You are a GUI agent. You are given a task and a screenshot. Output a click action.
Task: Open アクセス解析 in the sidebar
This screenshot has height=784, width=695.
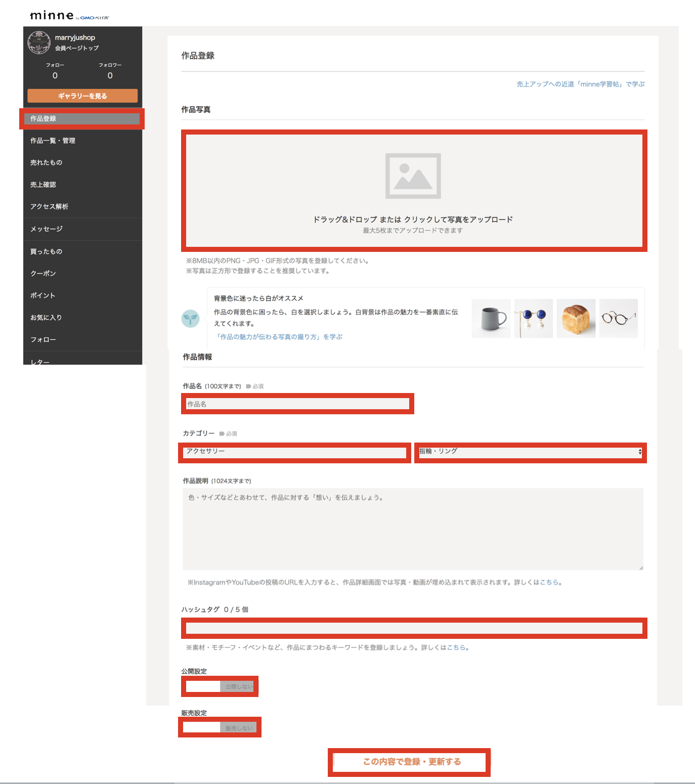49,207
